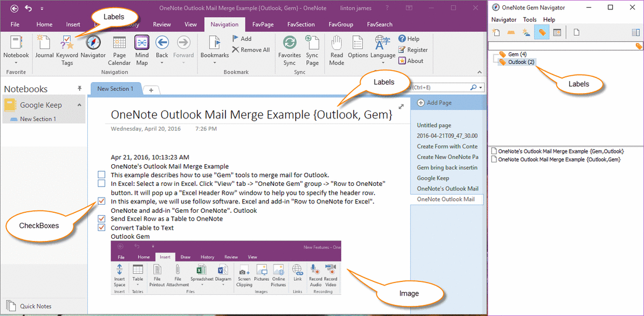Open the File tab

[x=15, y=24]
